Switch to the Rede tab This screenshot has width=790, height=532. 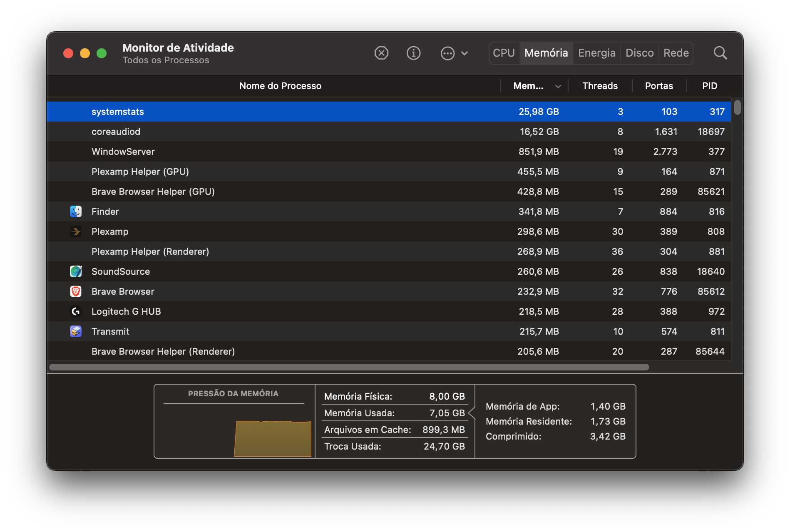point(676,53)
